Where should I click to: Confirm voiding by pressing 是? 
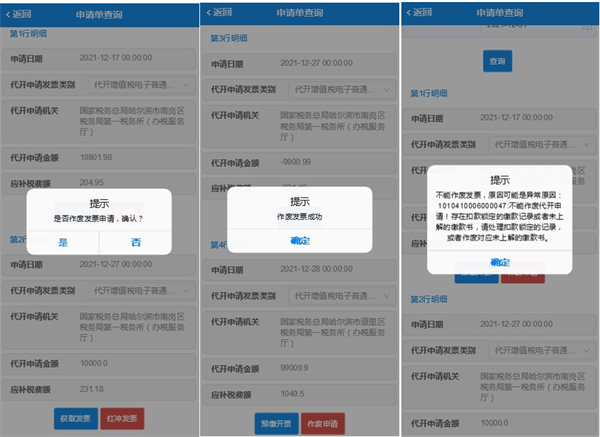(x=63, y=242)
